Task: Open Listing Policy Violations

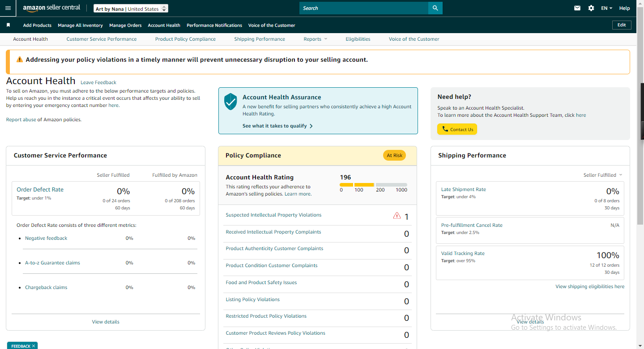Action: (253, 299)
